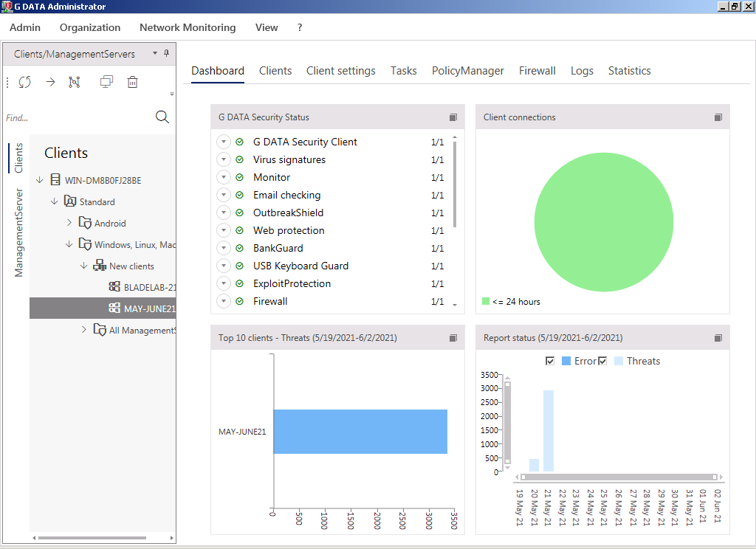This screenshot has width=756, height=549.
Task: Uncheck the Error series checkbox
Action: point(549,361)
